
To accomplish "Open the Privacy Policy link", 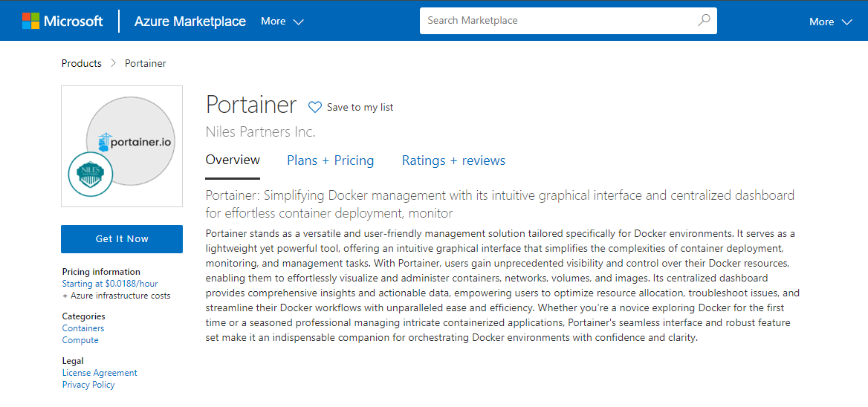I will point(88,385).
